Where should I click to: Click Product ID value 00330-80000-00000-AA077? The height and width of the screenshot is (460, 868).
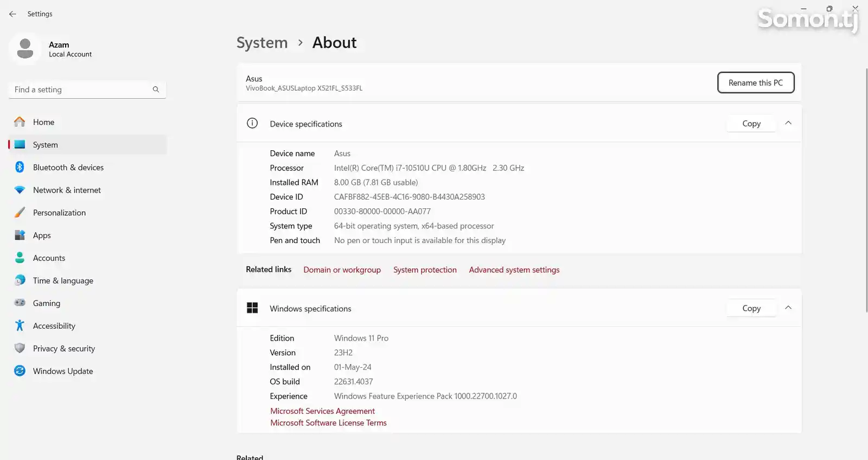[382, 212]
